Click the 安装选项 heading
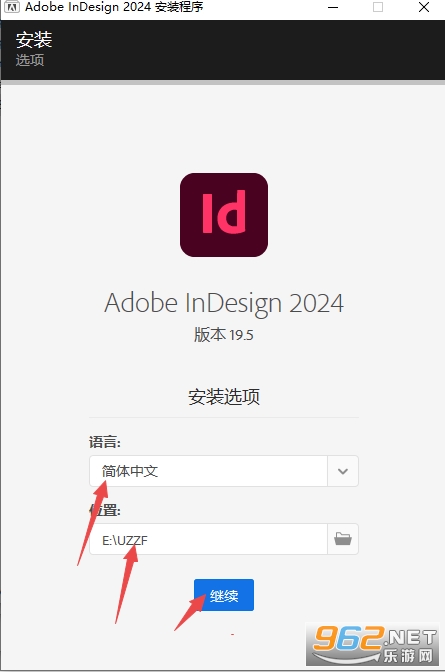The width and height of the screenshot is (445, 672). (224, 396)
